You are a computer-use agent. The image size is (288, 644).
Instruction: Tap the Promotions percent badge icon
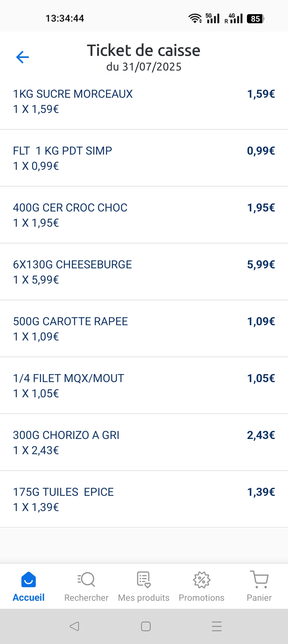pos(202,580)
